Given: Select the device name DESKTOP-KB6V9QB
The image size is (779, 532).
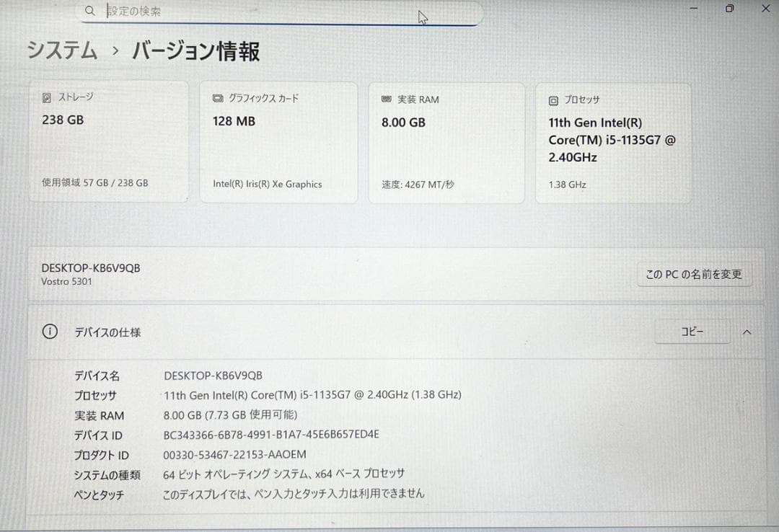Looking at the screenshot, I should click(90, 267).
